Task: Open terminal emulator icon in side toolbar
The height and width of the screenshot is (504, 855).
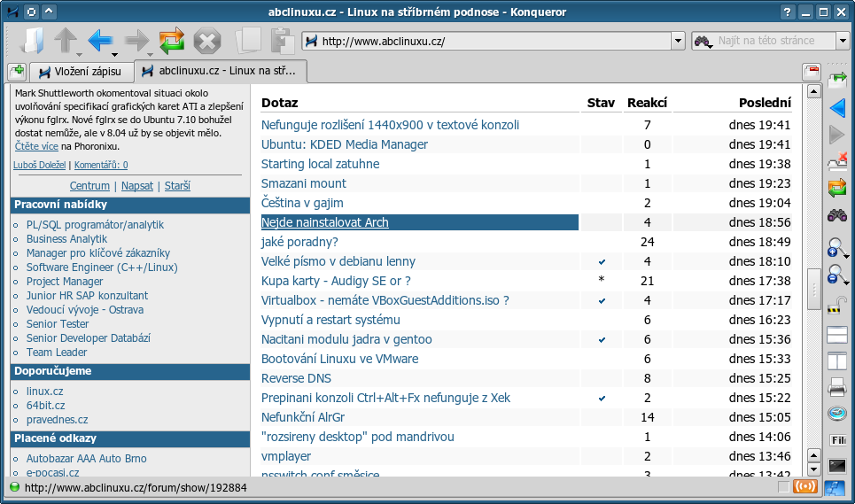Action: pos(837,466)
